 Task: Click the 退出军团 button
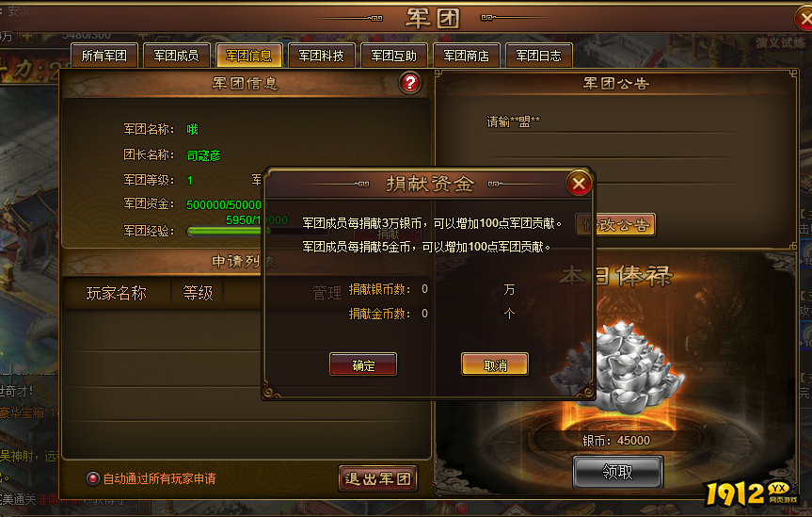[x=378, y=478]
